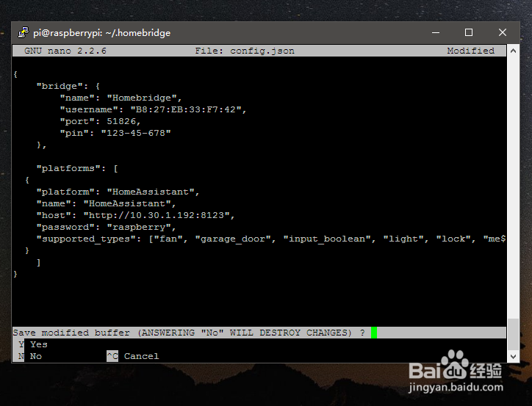This screenshot has height=406, width=532.
Task: Click the ^C shortcut key label
Action: [112, 356]
